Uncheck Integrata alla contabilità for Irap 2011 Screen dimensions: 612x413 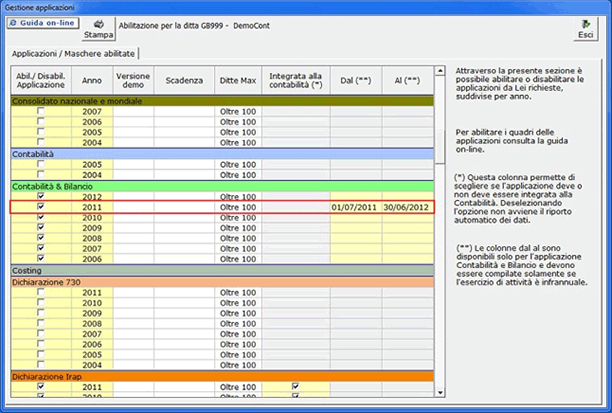tap(295, 386)
